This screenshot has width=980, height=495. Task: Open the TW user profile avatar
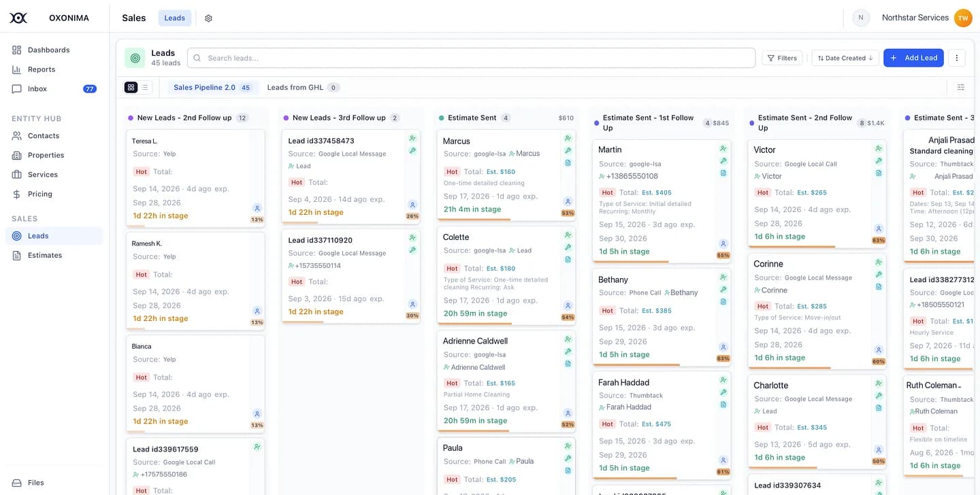[963, 18]
